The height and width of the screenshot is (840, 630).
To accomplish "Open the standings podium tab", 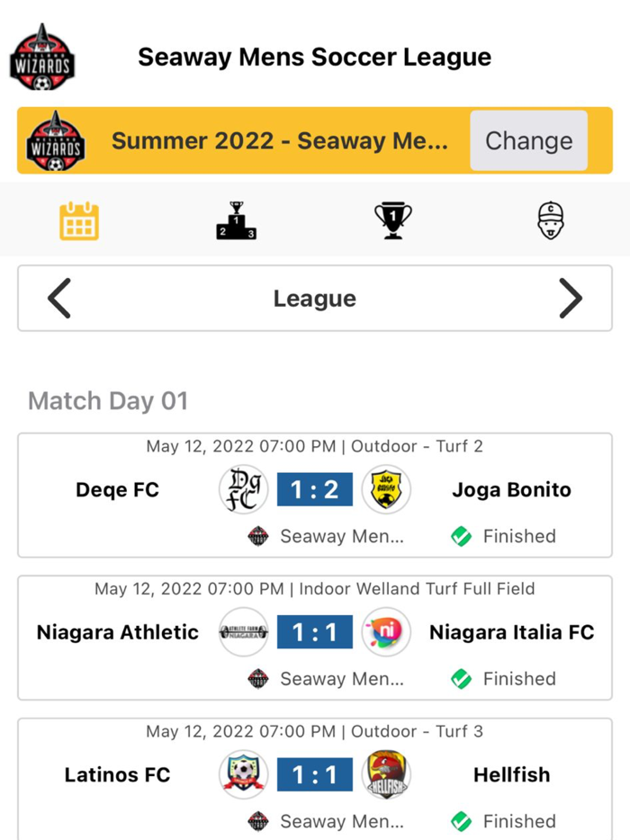I will coord(236,219).
